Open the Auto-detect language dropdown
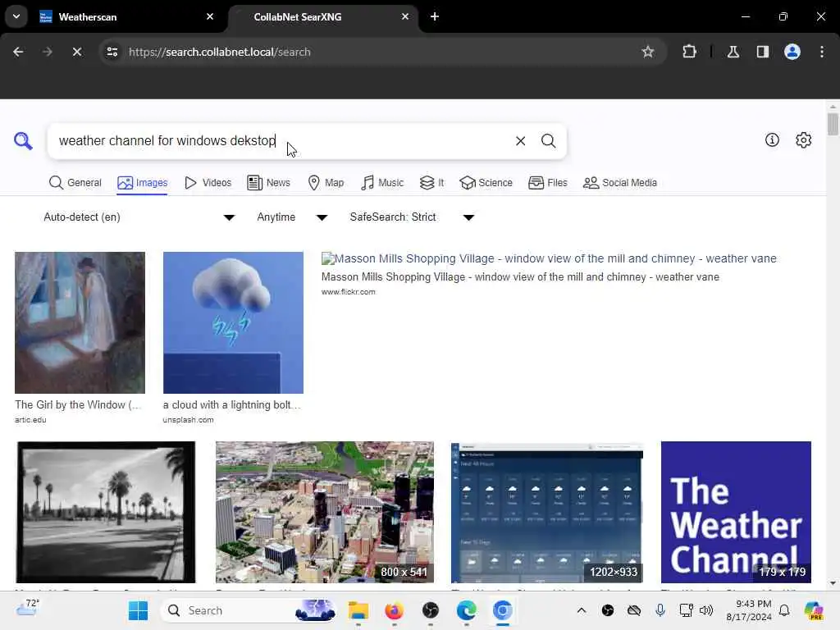This screenshot has height=630, width=840. coord(139,217)
